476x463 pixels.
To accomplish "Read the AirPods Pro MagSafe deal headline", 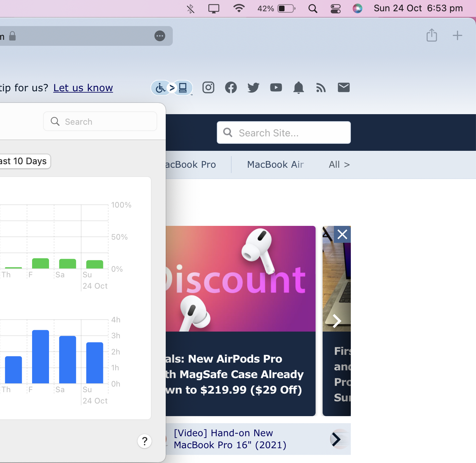I will pyautogui.click(x=234, y=374).
